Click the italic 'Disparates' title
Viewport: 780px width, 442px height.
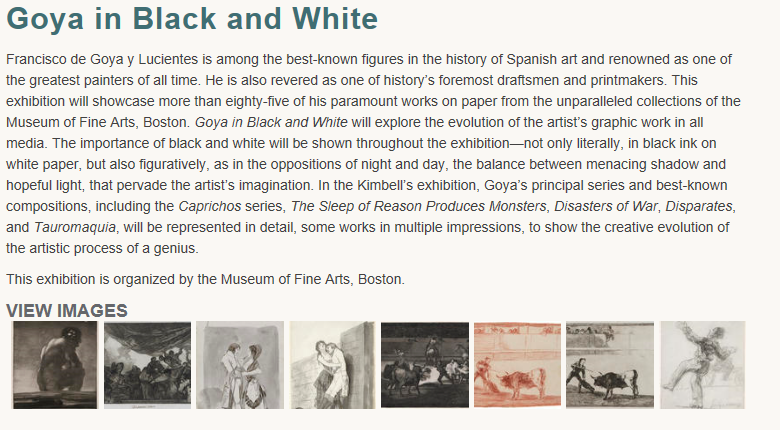click(x=700, y=206)
